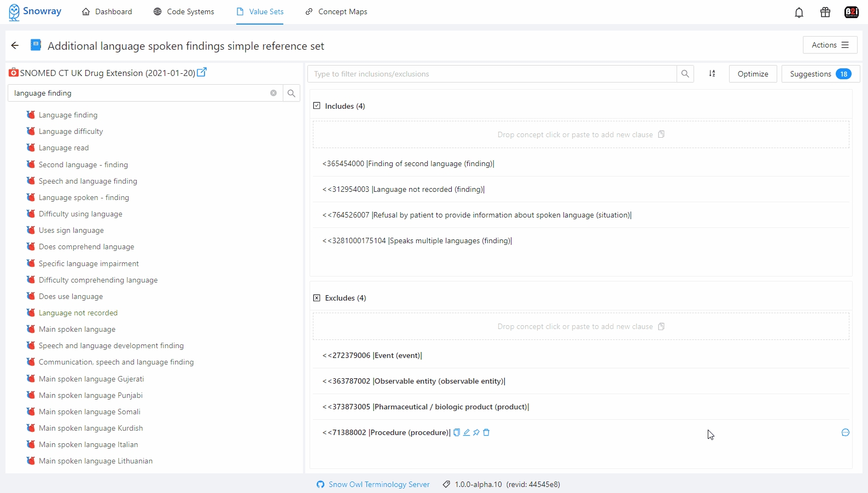Pin the Procedure exclusion clause
868x493 pixels.
point(476,432)
